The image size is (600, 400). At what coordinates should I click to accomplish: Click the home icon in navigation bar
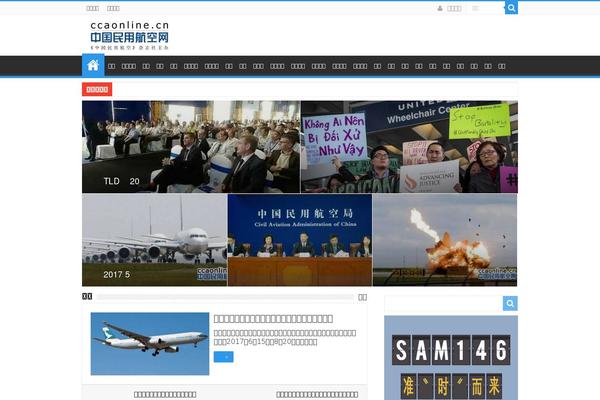point(93,65)
